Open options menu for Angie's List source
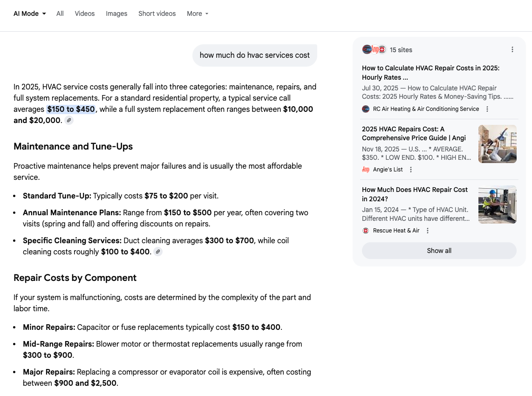 click(x=410, y=170)
